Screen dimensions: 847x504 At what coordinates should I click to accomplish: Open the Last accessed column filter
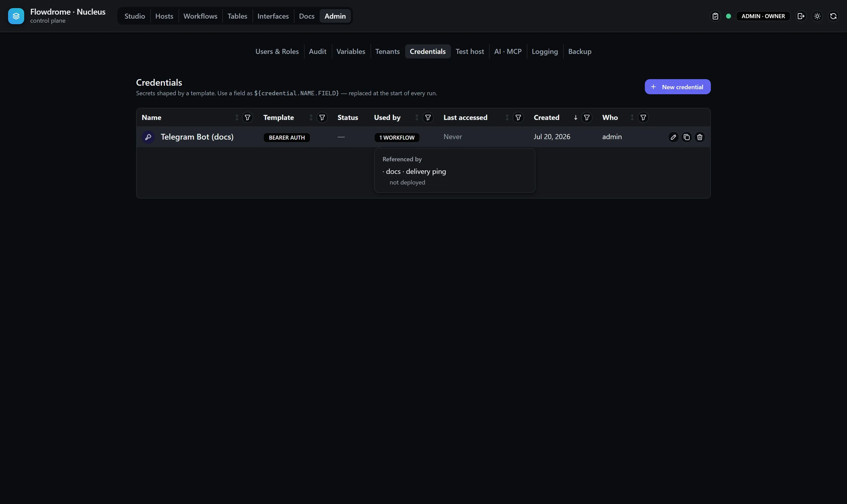click(x=518, y=117)
